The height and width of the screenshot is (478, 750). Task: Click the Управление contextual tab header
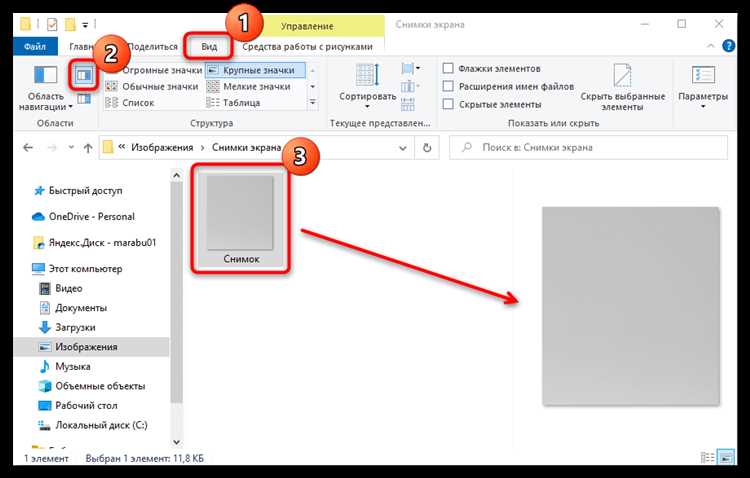307,26
